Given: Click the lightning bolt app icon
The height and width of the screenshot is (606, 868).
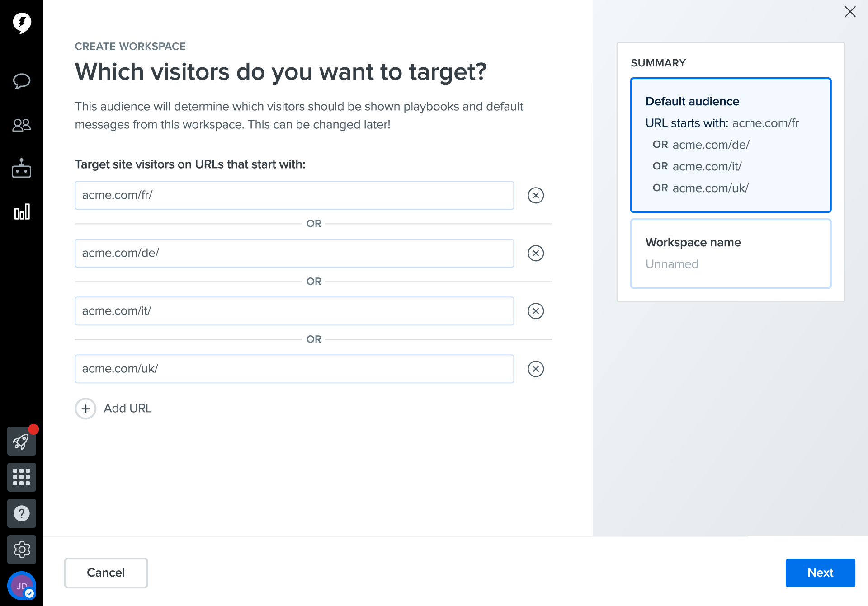Looking at the screenshot, I should pyautogui.click(x=22, y=22).
